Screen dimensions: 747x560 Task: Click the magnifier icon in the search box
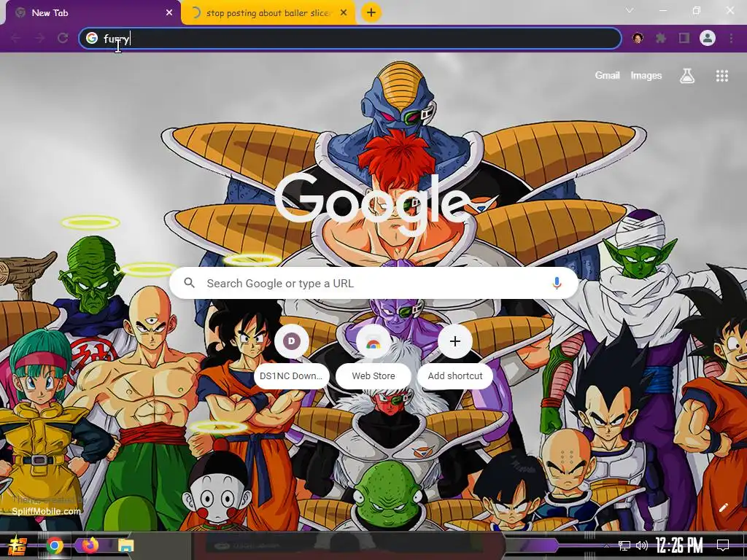[x=189, y=283]
